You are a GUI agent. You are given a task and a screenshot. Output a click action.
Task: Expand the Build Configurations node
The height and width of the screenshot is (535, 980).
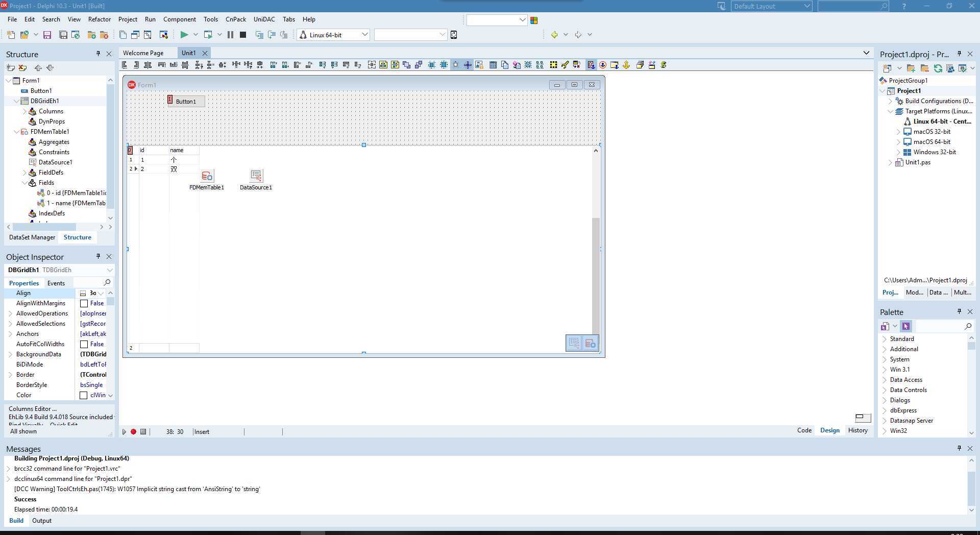click(891, 101)
